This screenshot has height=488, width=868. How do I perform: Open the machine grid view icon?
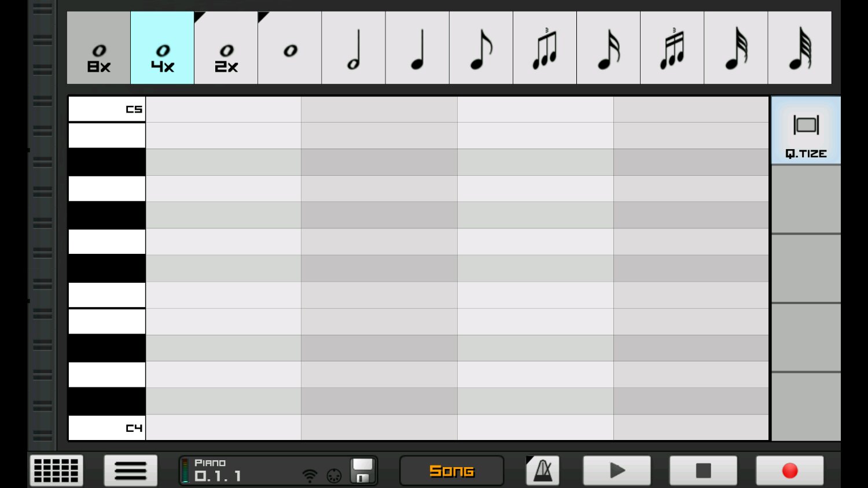tap(56, 471)
